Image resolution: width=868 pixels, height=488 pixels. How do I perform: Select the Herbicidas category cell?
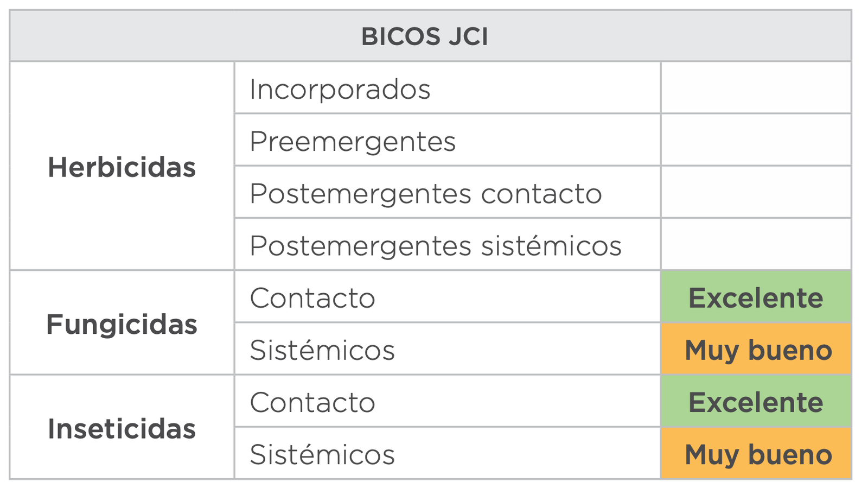coord(122,167)
